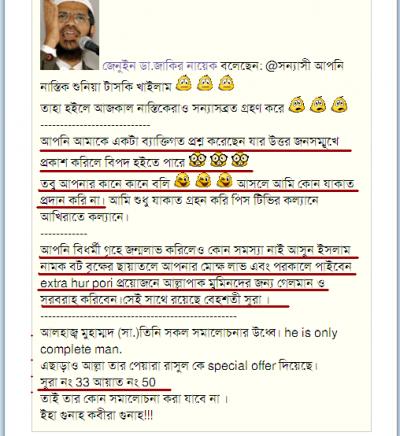Click the commenter's profile photo thumbnail
This screenshot has height=436, width=400.
(x=70, y=35)
